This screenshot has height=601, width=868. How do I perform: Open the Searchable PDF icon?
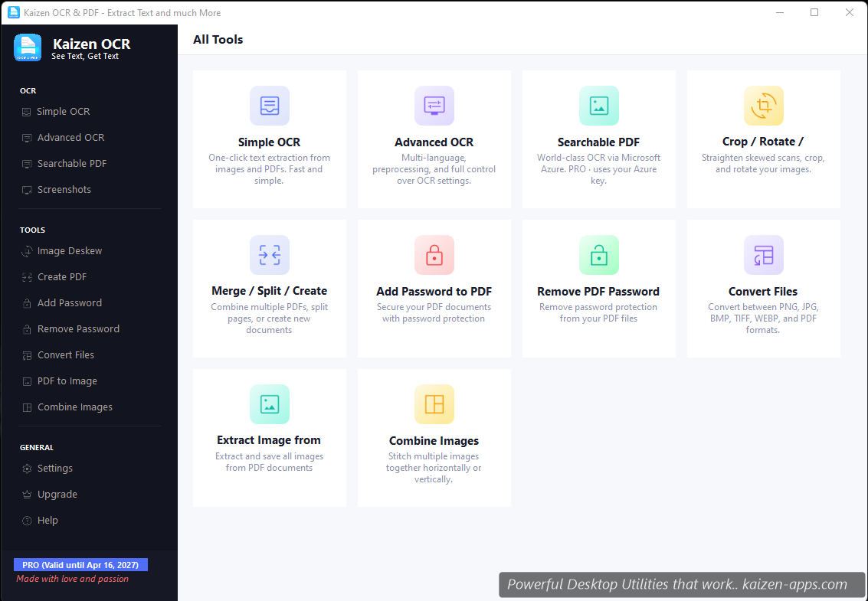598,106
